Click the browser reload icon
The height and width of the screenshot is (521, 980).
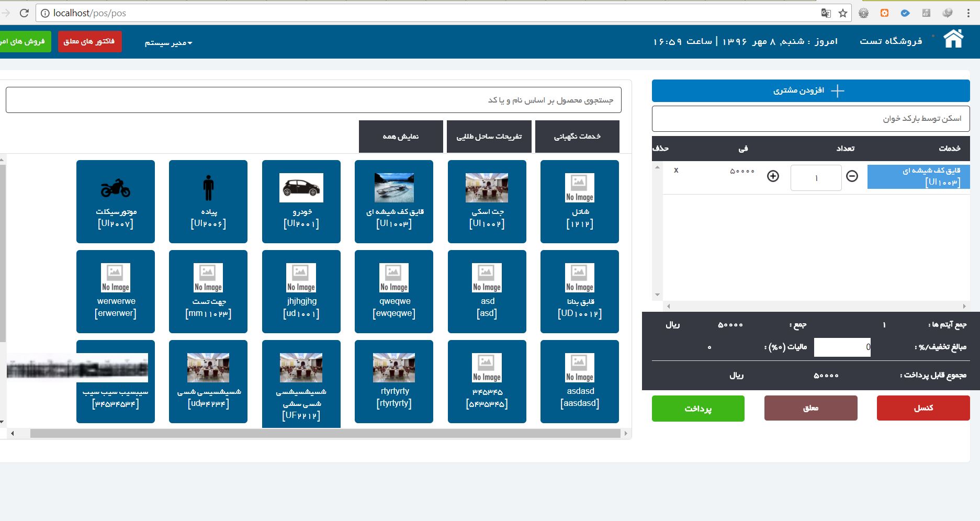[x=24, y=13]
